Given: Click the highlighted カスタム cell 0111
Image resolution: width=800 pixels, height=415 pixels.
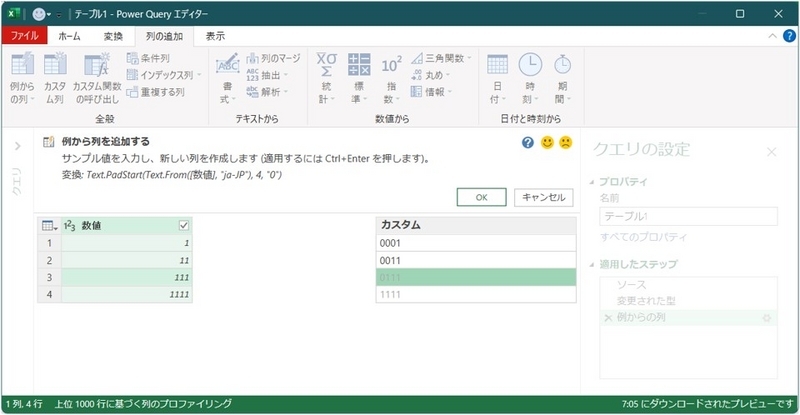Looking at the screenshot, I should point(476,277).
